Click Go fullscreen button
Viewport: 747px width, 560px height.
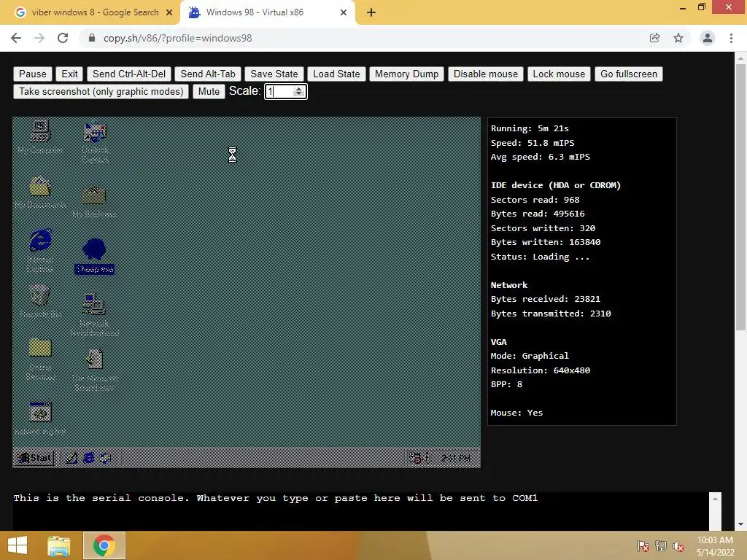click(628, 74)
